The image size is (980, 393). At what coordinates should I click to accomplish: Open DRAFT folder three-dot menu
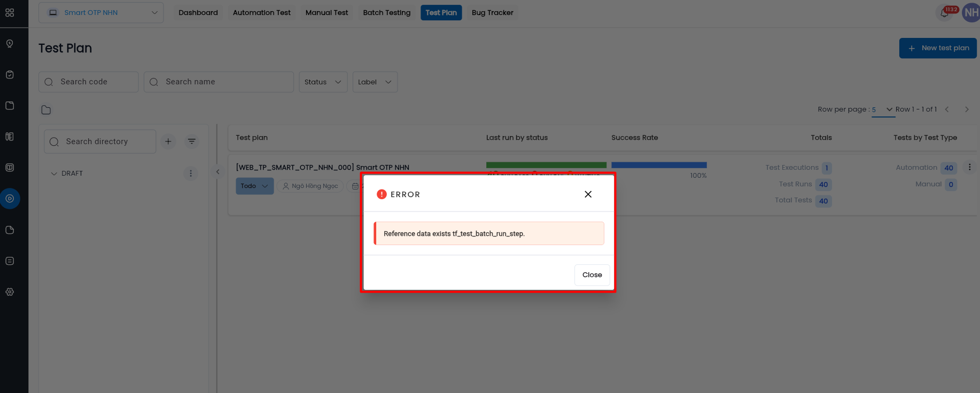point(191,174)
